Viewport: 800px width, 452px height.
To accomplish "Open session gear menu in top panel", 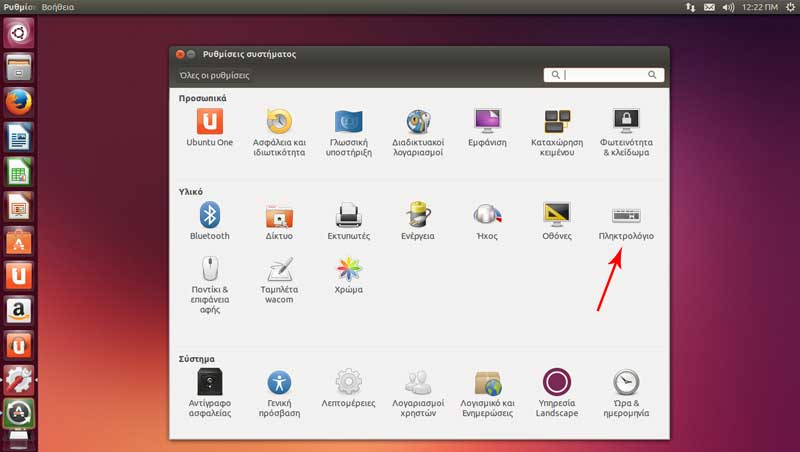I will pyautogui.click(x=791, y=7).
